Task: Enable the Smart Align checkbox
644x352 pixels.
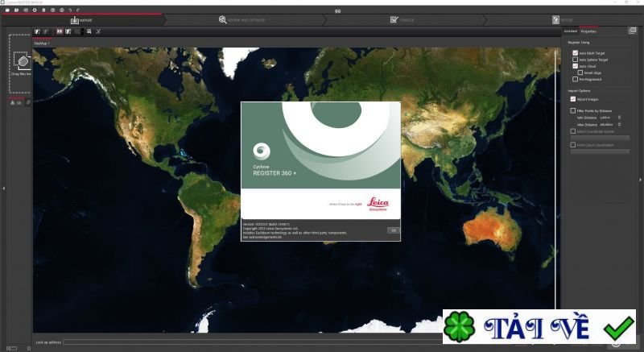Action: pos(580,72)
